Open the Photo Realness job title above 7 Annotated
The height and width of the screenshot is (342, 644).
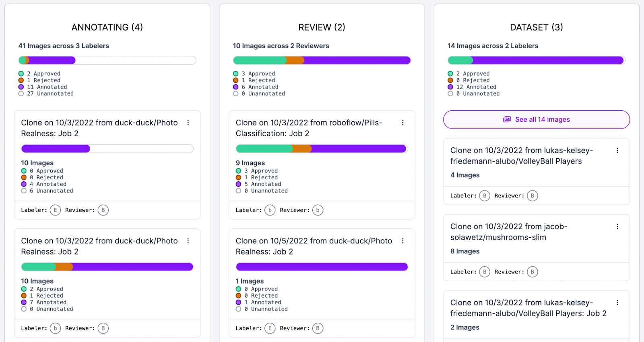tap(99, 246)
